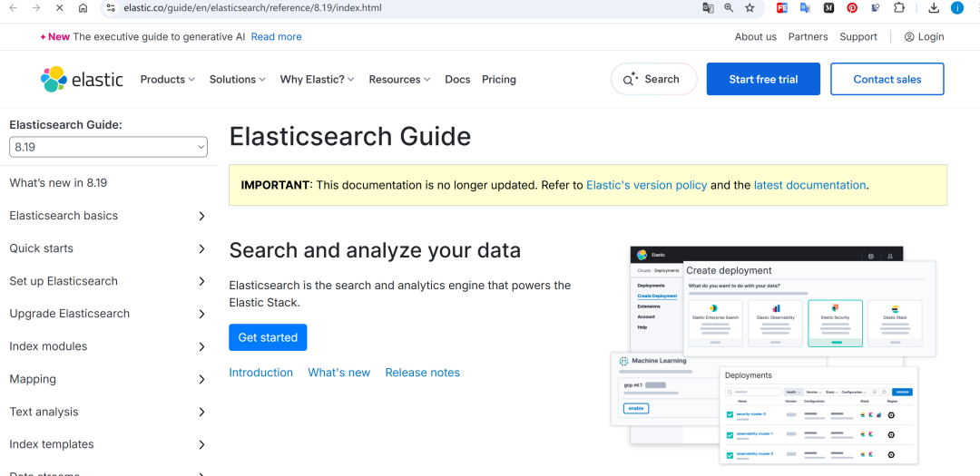Open the Text analysis sidebar entry
980x476 pixels.
[44, 412]
